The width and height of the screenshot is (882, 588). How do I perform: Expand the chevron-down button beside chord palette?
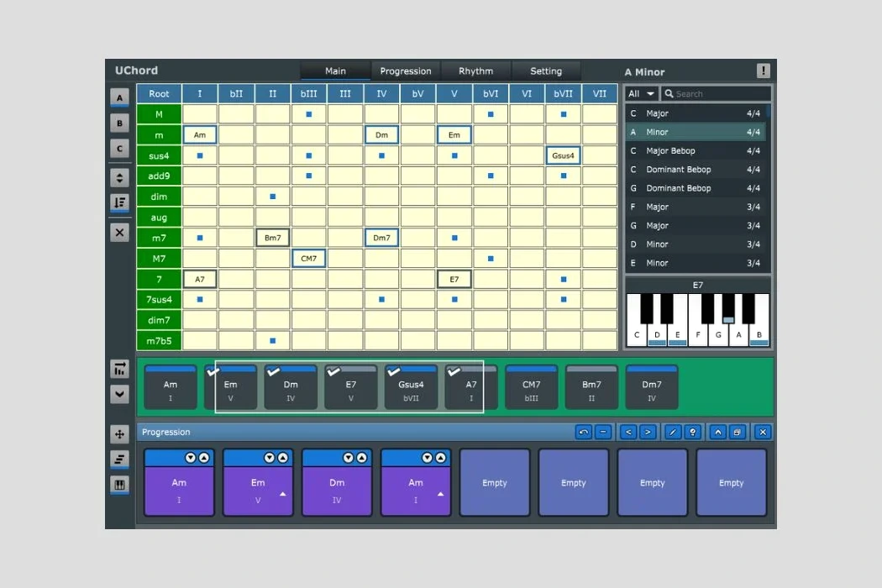pos(119,394)
